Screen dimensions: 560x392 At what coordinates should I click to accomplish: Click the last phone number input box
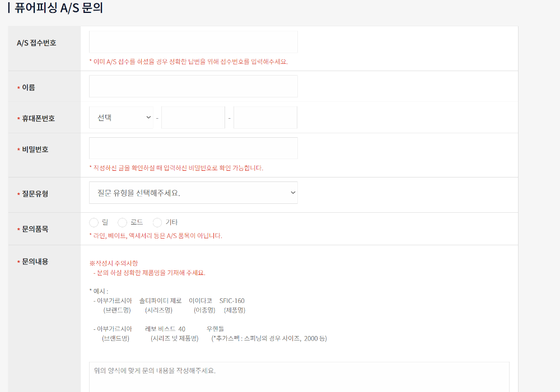[265, 117]
